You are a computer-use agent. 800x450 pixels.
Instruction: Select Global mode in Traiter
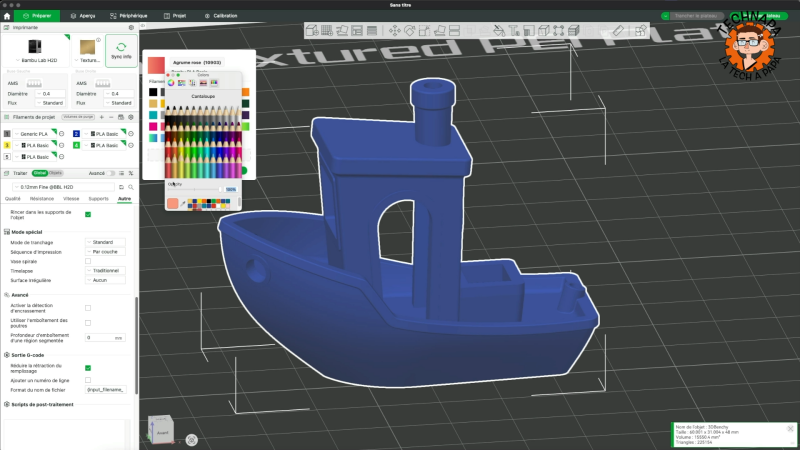tap(39, 173)
